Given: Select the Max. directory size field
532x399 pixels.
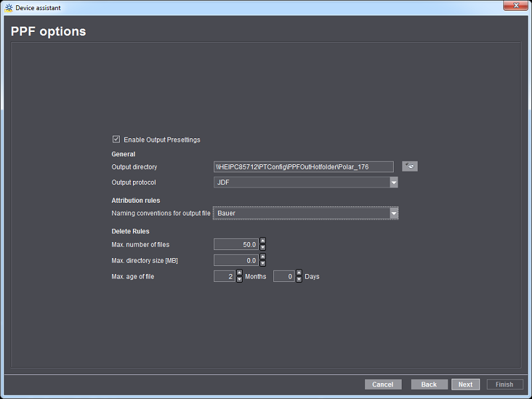Looking at the screenshot, I should point(235,261).
